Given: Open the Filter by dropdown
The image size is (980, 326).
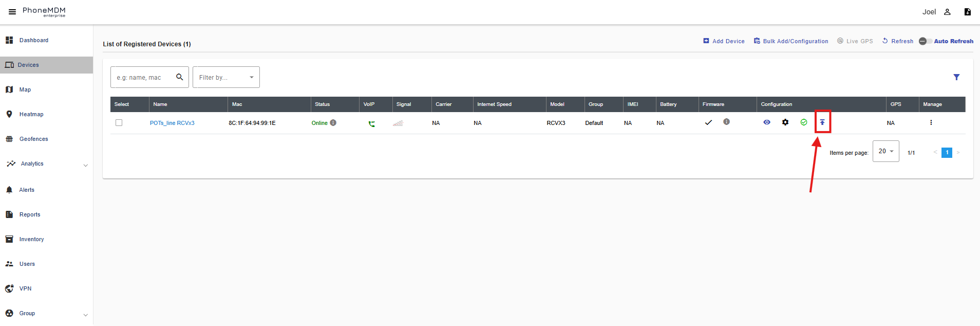Looking at the screenshot, I should [226, 77].
